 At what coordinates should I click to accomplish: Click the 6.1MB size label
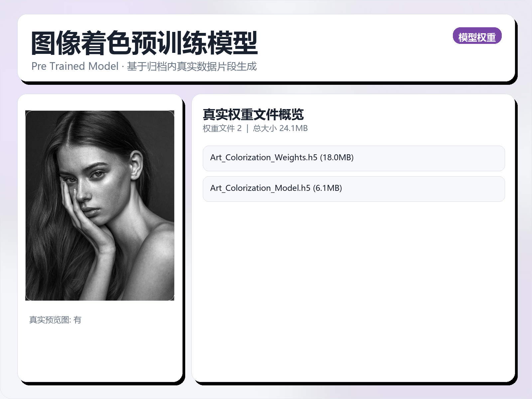(x=328, y=189)
